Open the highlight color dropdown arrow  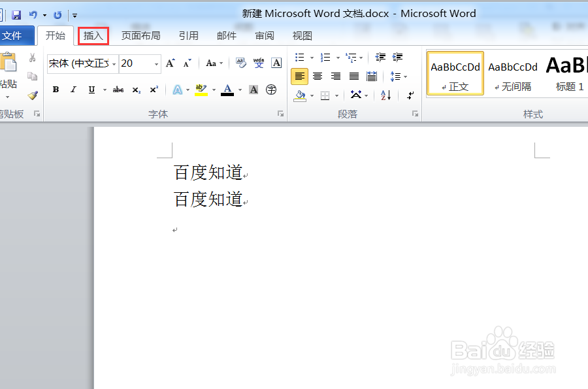pos(214,90)
